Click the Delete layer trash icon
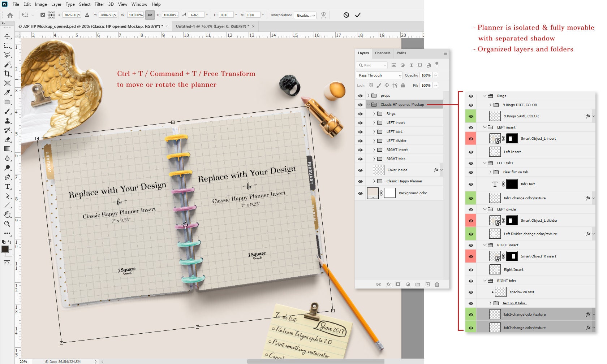 click(438, 285)
